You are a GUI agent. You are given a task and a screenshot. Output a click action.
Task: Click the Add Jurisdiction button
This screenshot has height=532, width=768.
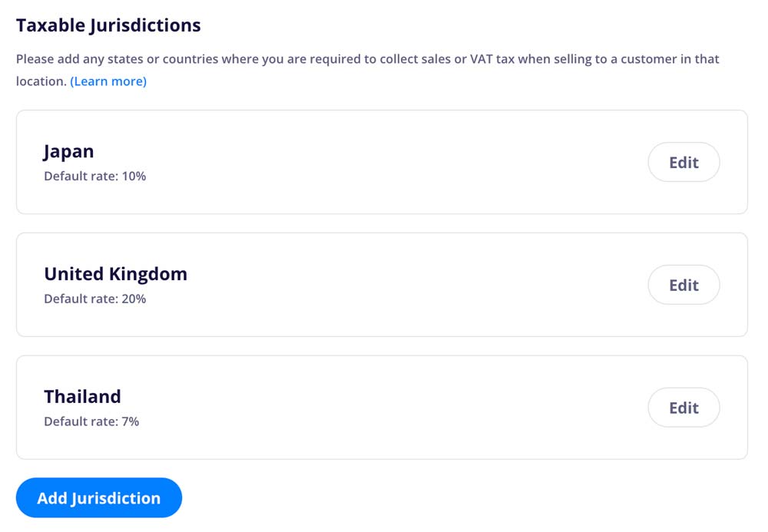99,497
